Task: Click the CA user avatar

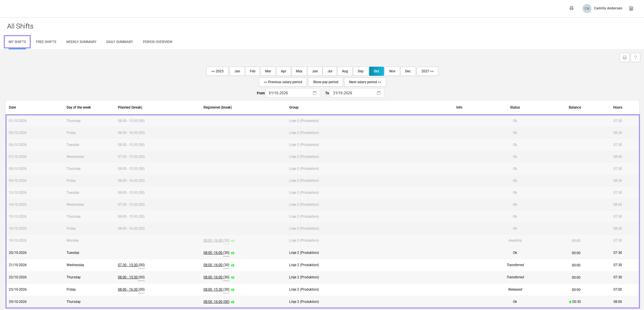Action: (587, 8)
